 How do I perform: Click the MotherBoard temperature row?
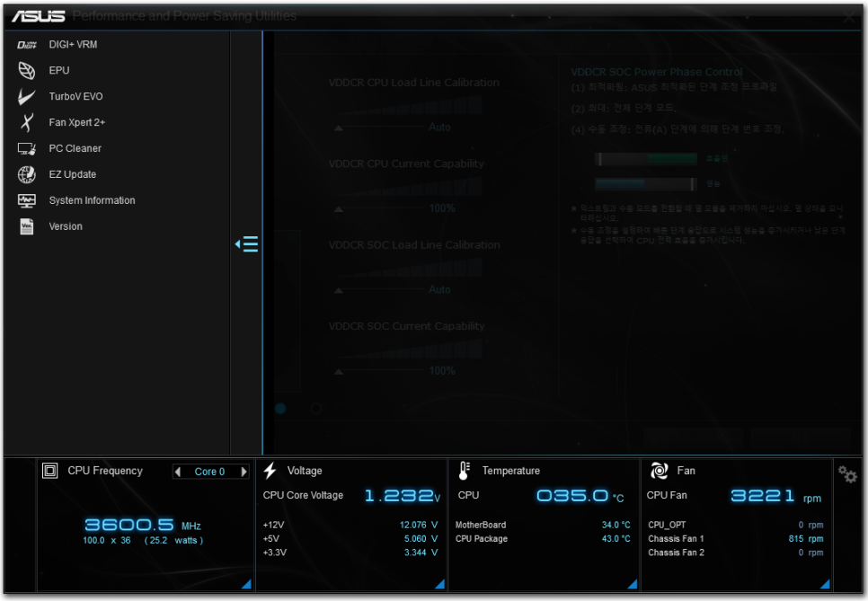click(x=543, y=525)
